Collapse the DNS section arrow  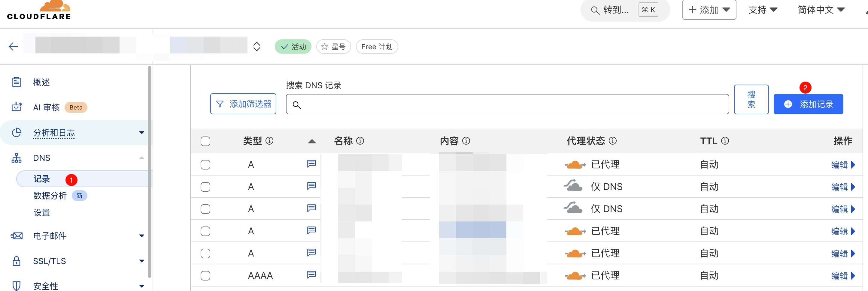141,158
